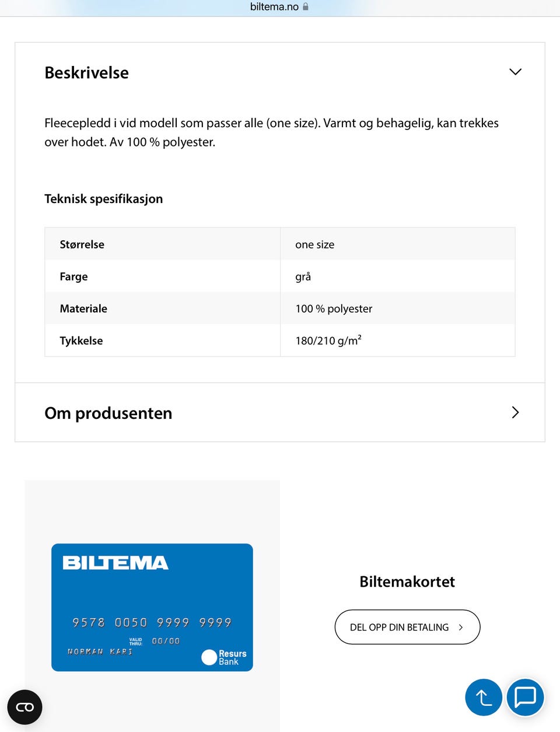Open the Biltemakortet link

[407, 581]
